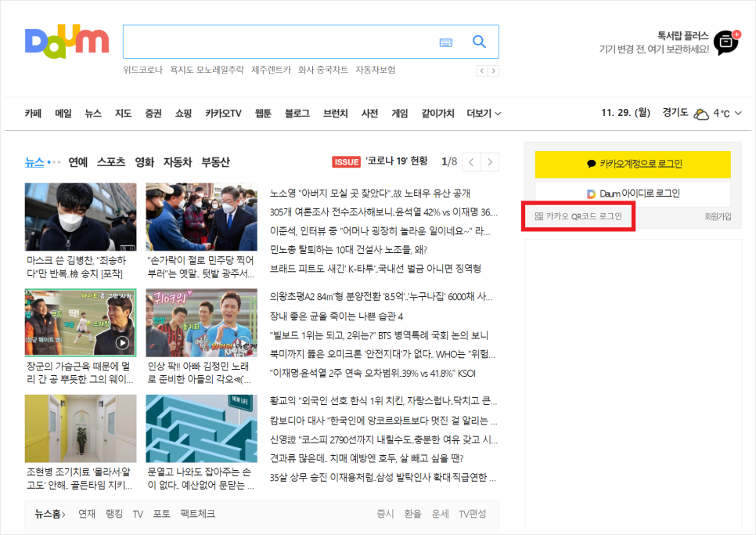Play the 장군의 가슴근육 video thumbnail
The height and width of the screenshot is (535, 756).
pos(81,323)
